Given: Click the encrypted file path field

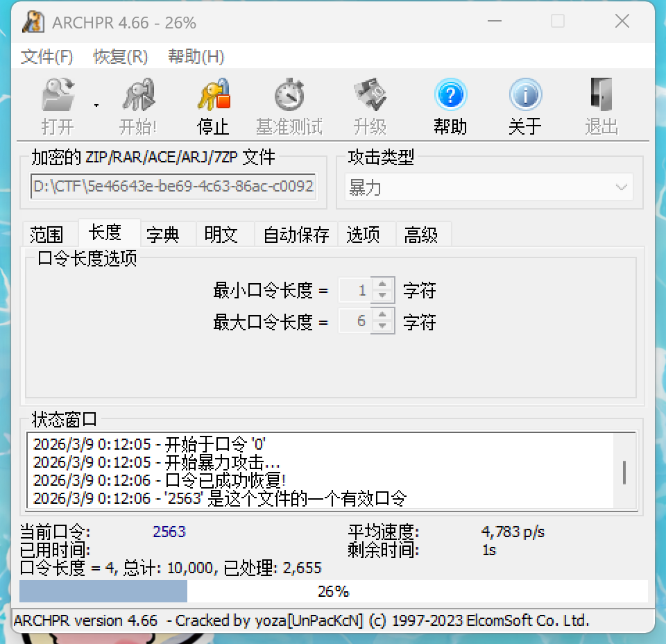Looking at the screenshot, I should click(x=173, y=187).
